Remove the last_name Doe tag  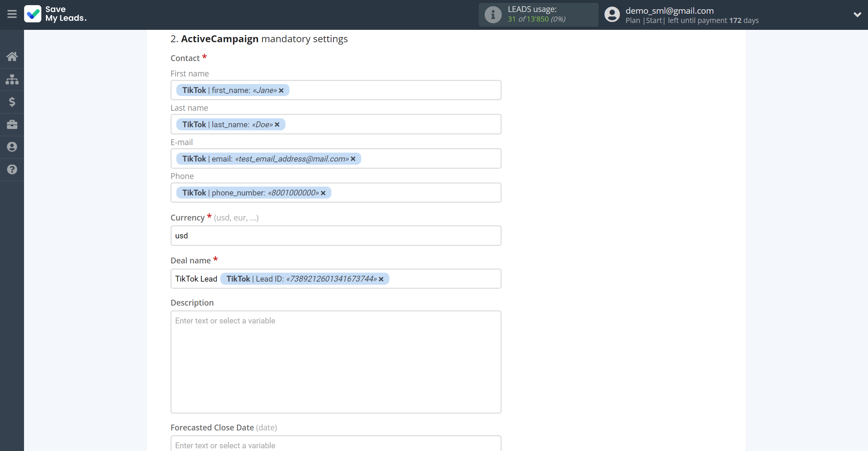pos(277,125)
